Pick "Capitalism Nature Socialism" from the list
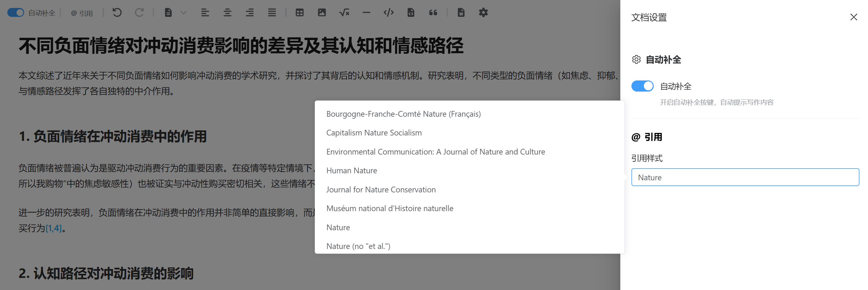 374,133
